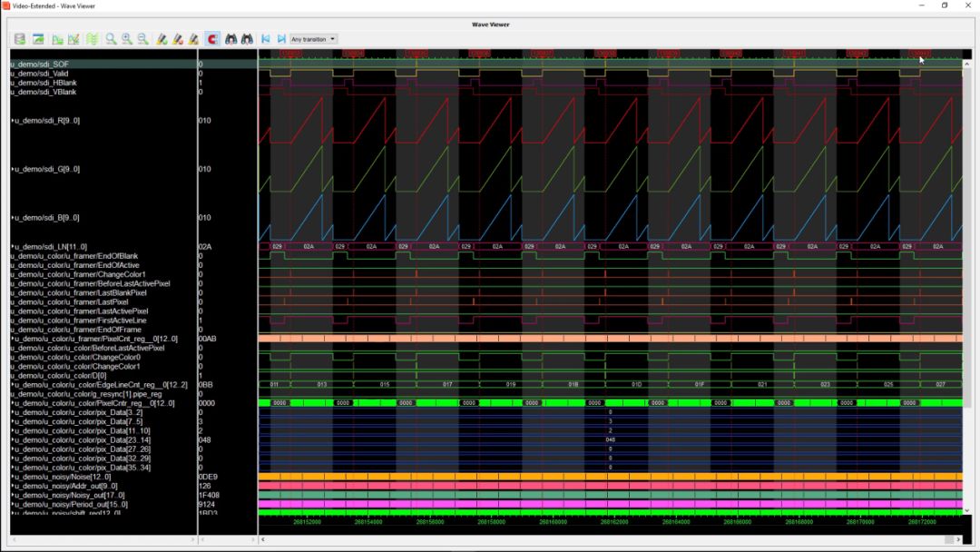Jump to previous transition arrow
This screenshot has width=980, height=552.
pos(266,39)
